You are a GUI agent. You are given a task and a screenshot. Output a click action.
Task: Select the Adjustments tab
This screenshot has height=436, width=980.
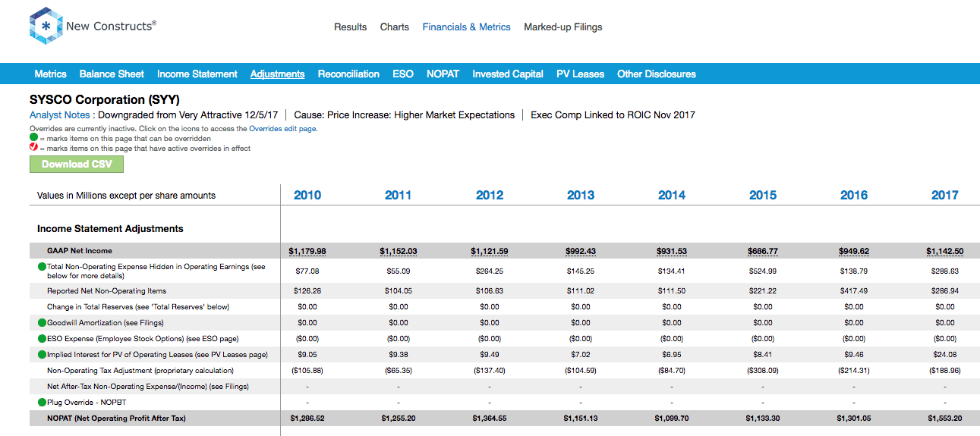(278, 74)
